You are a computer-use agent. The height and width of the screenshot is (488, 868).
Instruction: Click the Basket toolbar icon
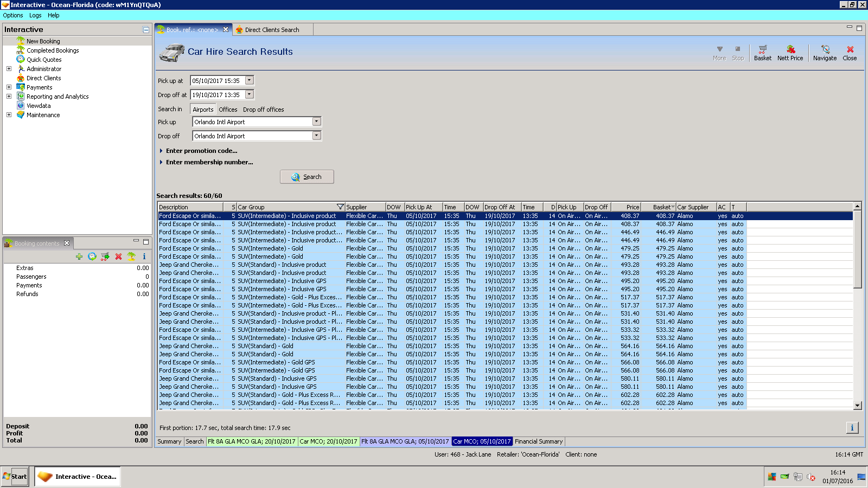[762, 53]
